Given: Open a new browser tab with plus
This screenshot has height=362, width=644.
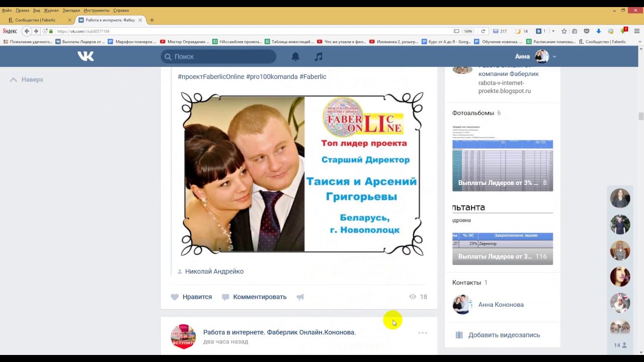Looking at the screenshot, I should [152, 20].
